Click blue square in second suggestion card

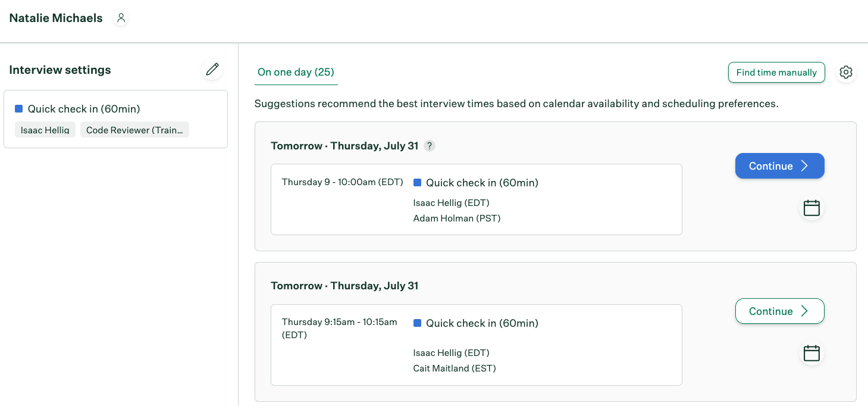(417, 323)
